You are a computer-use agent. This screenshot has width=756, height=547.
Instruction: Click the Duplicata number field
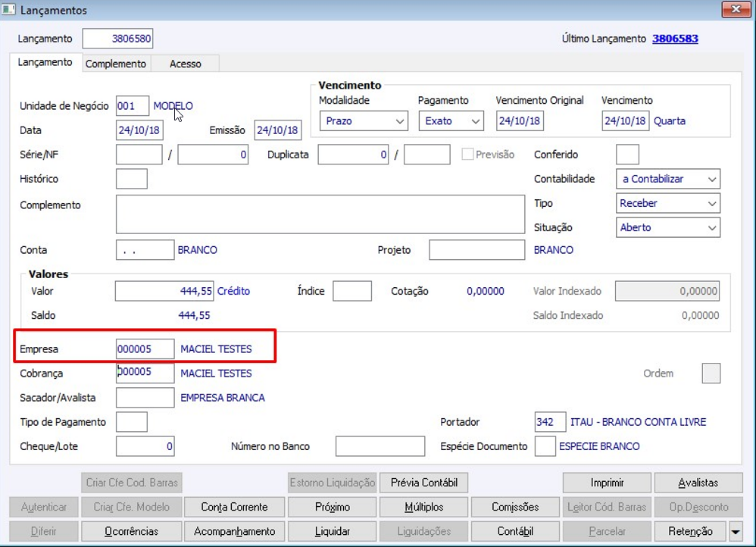tap(353, 155)
